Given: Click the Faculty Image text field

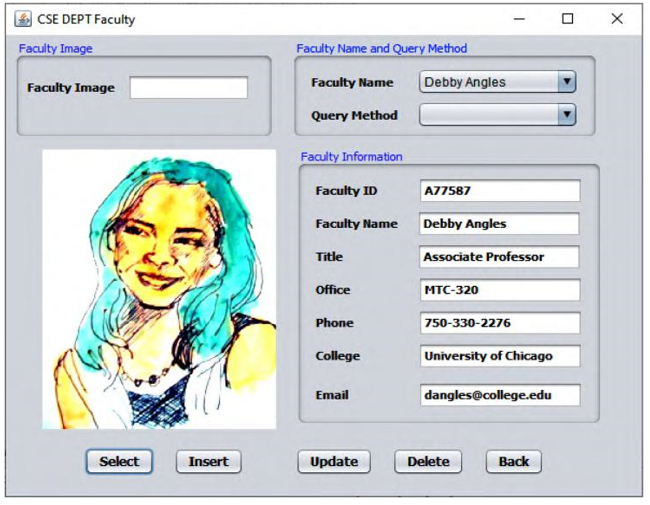Looking at the screenshot, I should coord(189,87).
